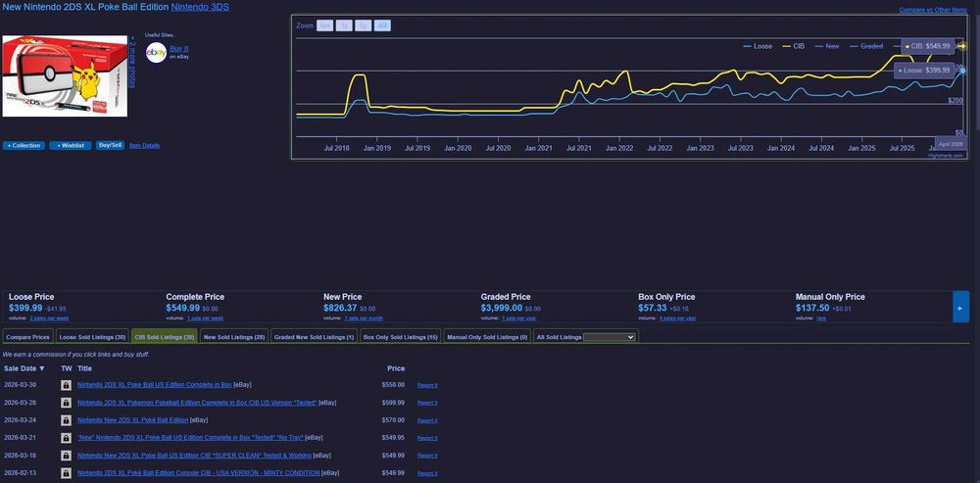Screen dimensions: 980x483
Task: Click the lock icon for 2026-03-30 sale
Action: tap(66, 386)
